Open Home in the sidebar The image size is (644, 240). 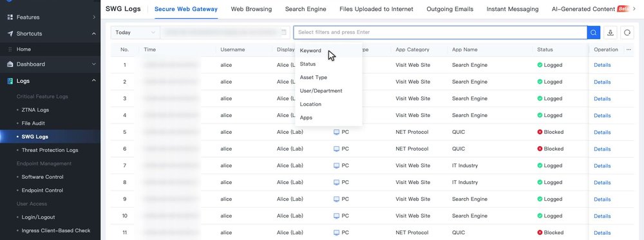coord(23,50)
